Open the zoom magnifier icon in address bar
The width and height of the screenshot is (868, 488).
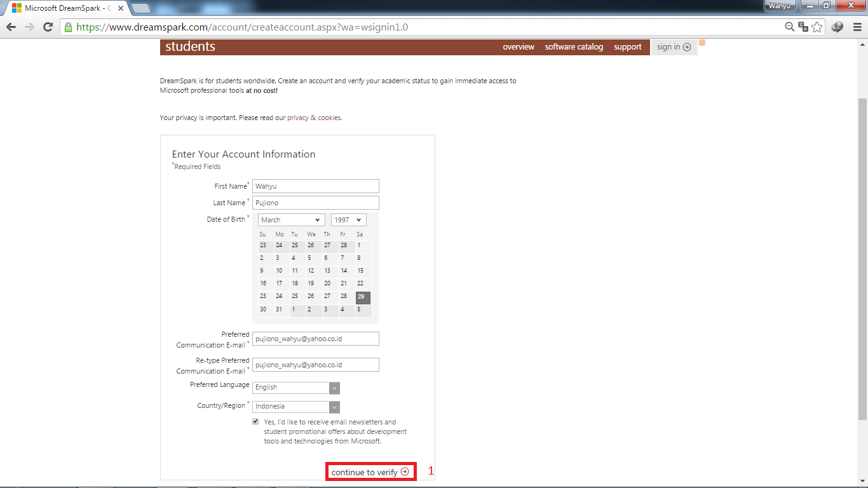coord(790,27)
